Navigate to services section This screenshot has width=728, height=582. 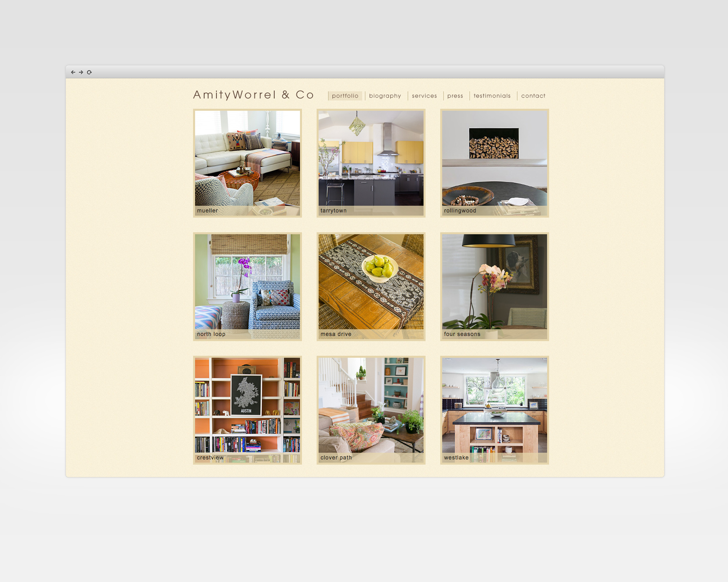coord(424,96)
